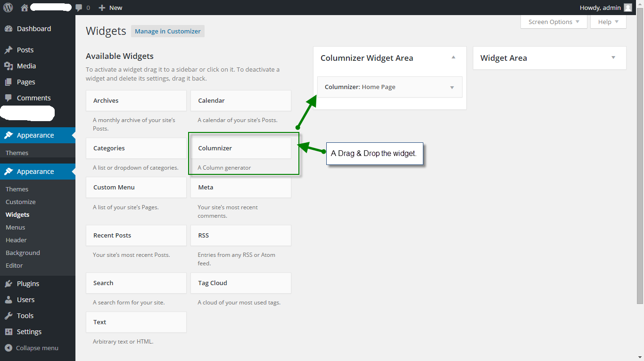Screen dimensions: 644x361
Task: Open the comments bubble icon in admin bar
Action: click(x=79, y=8)
